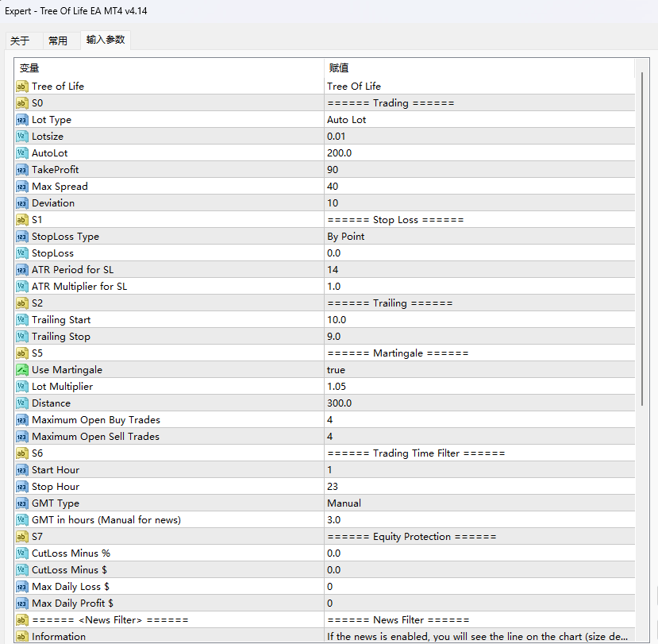Viewport: 658px width, 644px height.
Task: Open the GMT Type Manual value
Action: pos(479,503)
